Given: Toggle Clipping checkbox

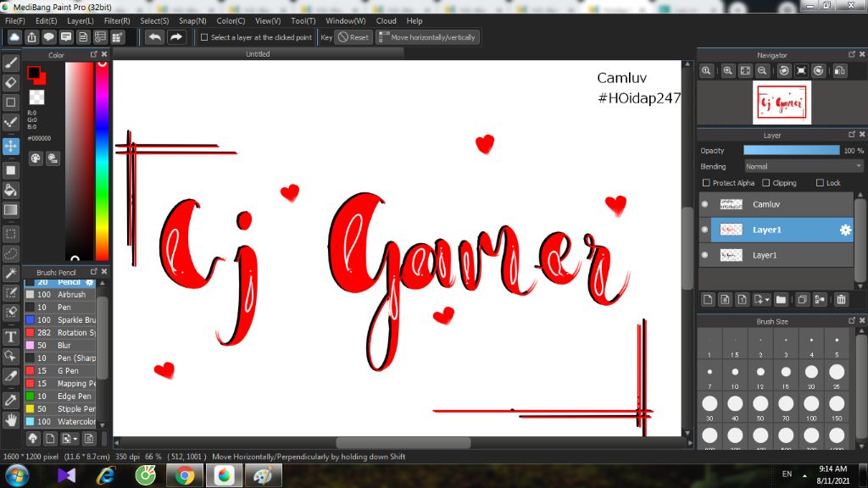Looking at the screenshot, I should point(766,183).
